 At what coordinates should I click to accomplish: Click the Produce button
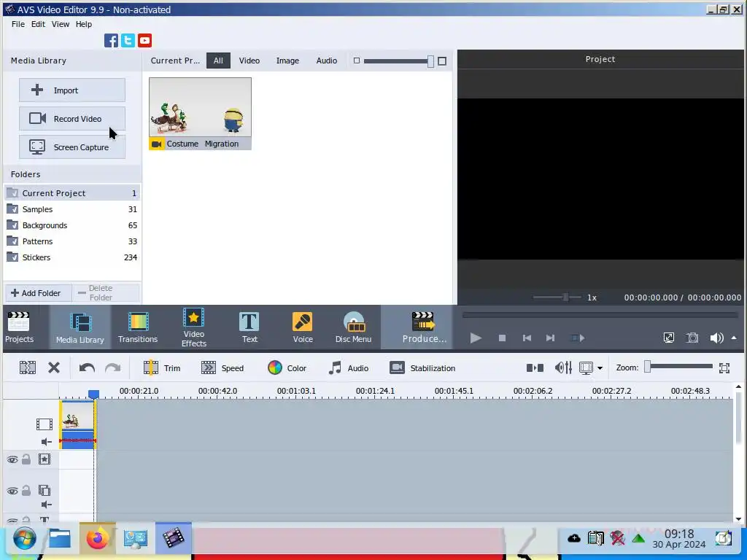(x=424, y=327)
